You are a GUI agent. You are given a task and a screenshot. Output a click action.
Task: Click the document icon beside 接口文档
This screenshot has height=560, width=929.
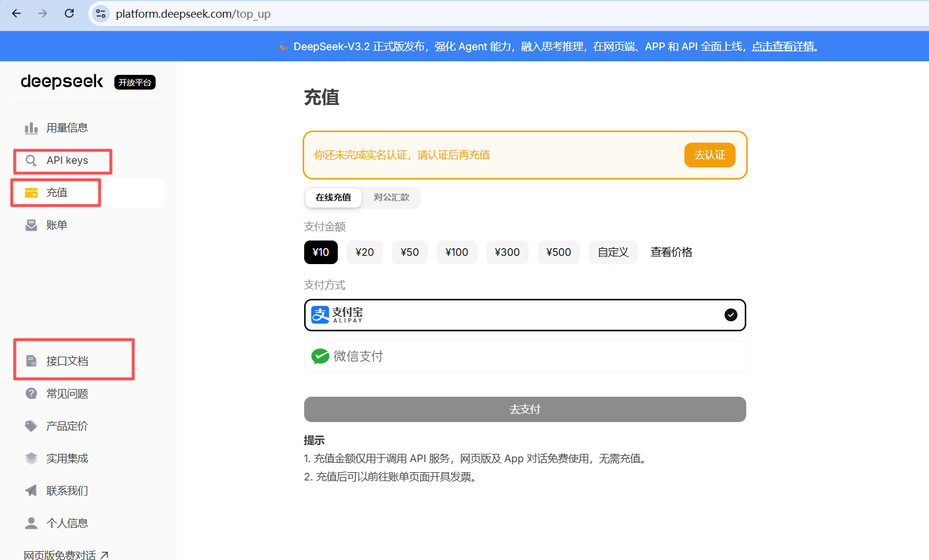click(31, 361)
